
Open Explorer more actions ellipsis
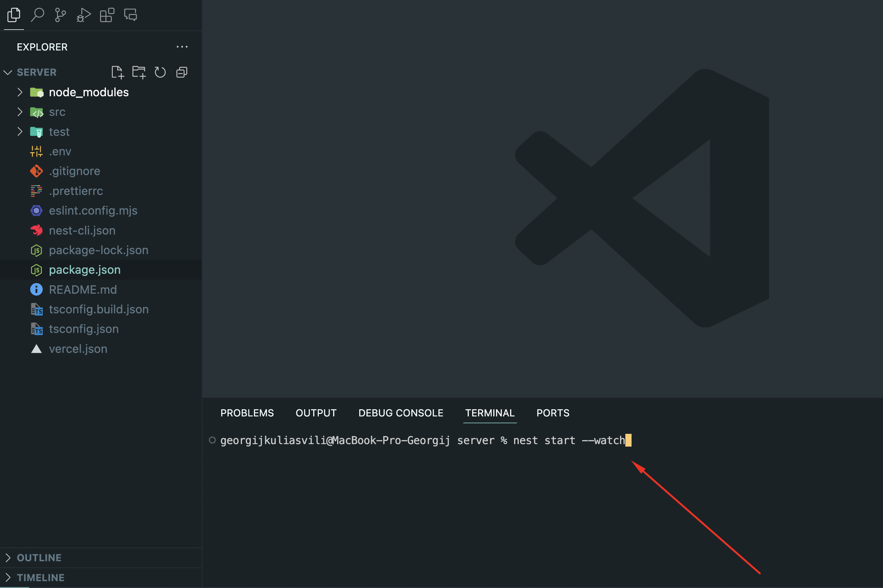182,47
